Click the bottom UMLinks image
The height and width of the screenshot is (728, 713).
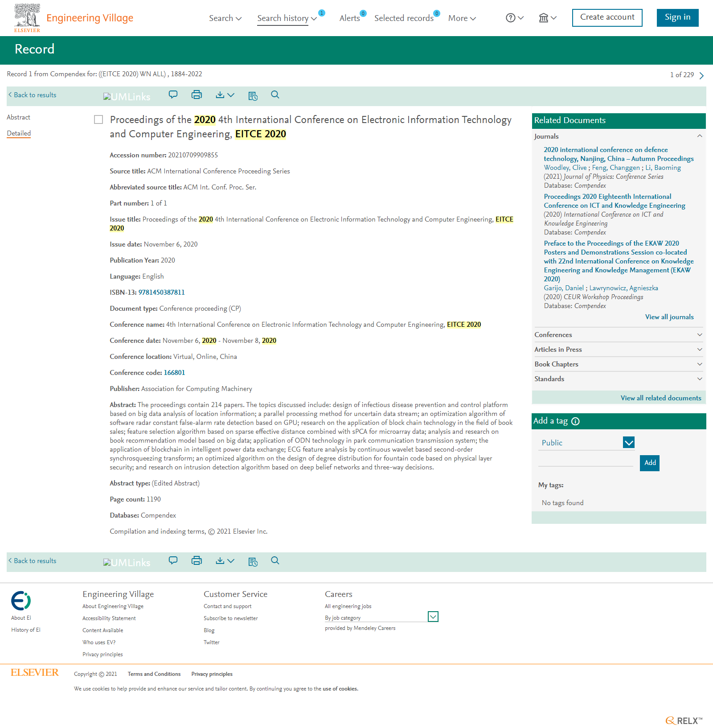click(127, 562)
